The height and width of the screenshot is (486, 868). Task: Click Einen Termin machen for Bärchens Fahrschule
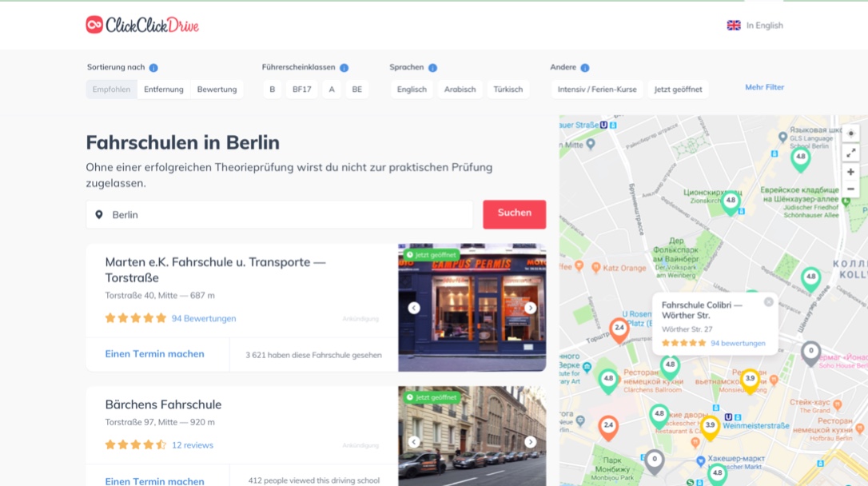click(154, 481)
